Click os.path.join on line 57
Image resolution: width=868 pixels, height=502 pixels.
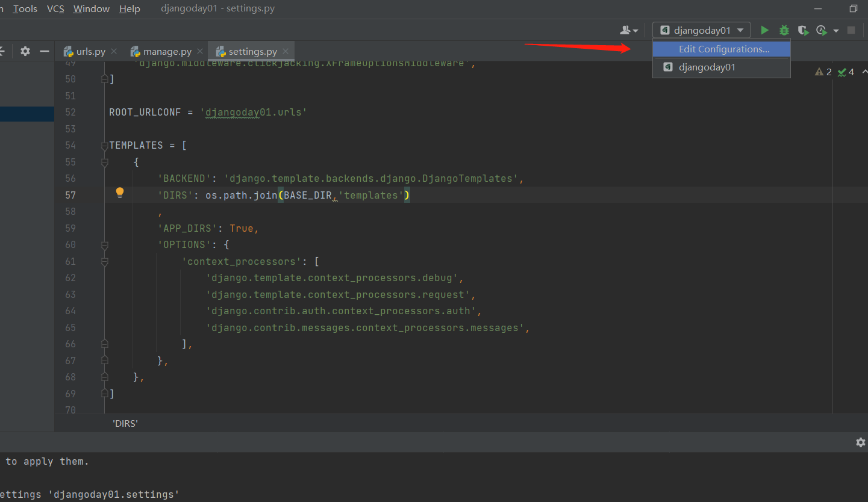coord(242,196)
